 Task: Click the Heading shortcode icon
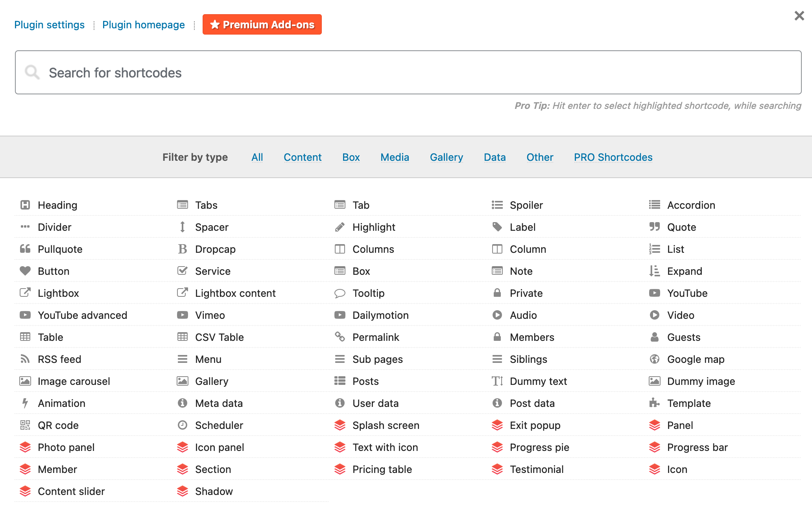click(x=25, y=205)
